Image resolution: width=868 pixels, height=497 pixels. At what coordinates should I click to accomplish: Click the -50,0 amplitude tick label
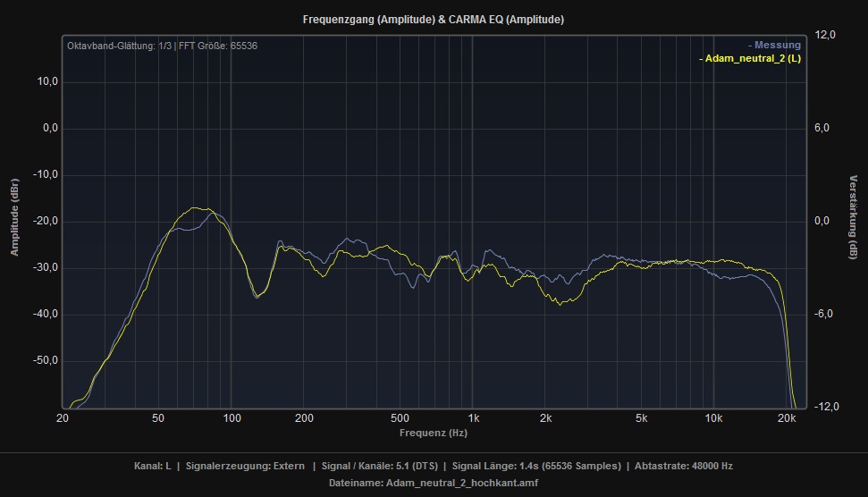coord(45,360)
